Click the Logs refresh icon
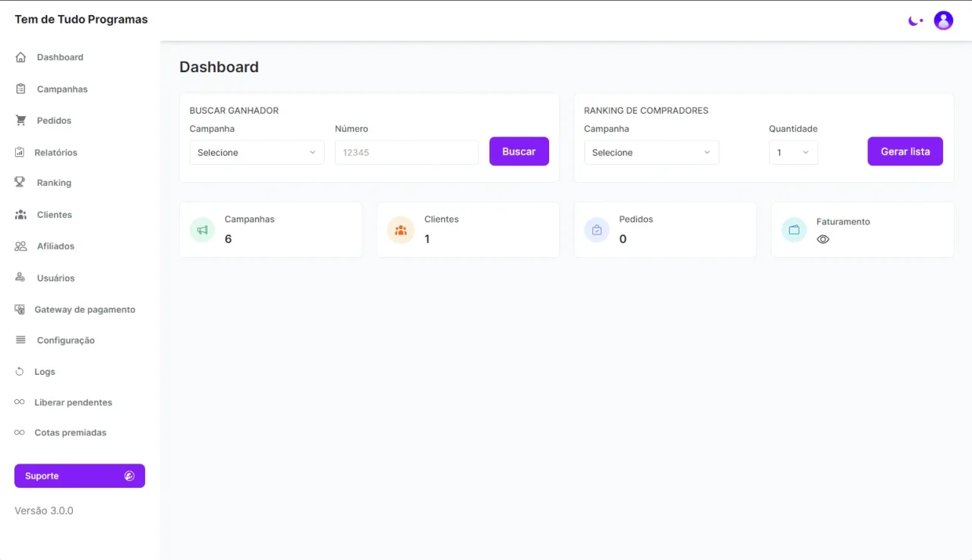 (x=20, y=372)
